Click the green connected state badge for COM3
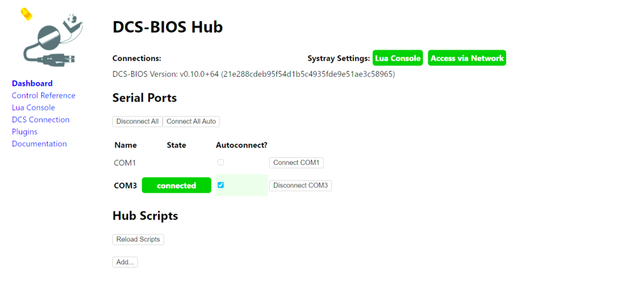Image resolution: width=644 pixels, height=308 pixels. 176,186
